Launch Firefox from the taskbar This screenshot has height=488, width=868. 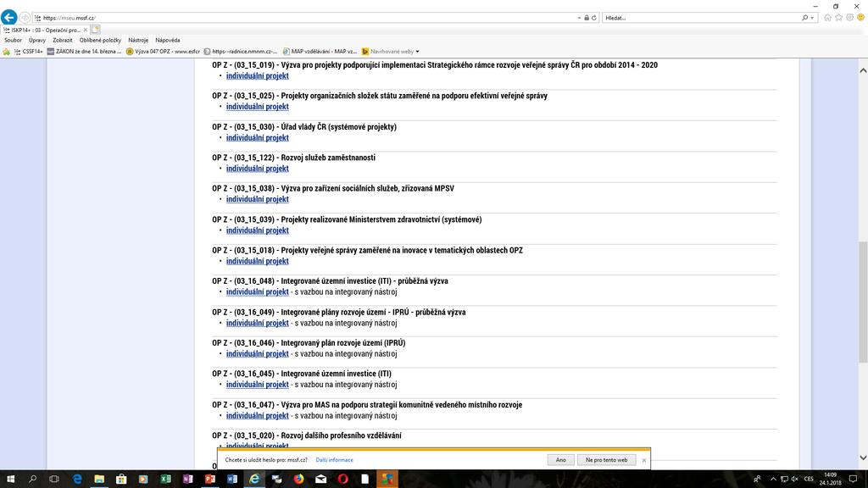pyautogui.click(x=298, y=480)
